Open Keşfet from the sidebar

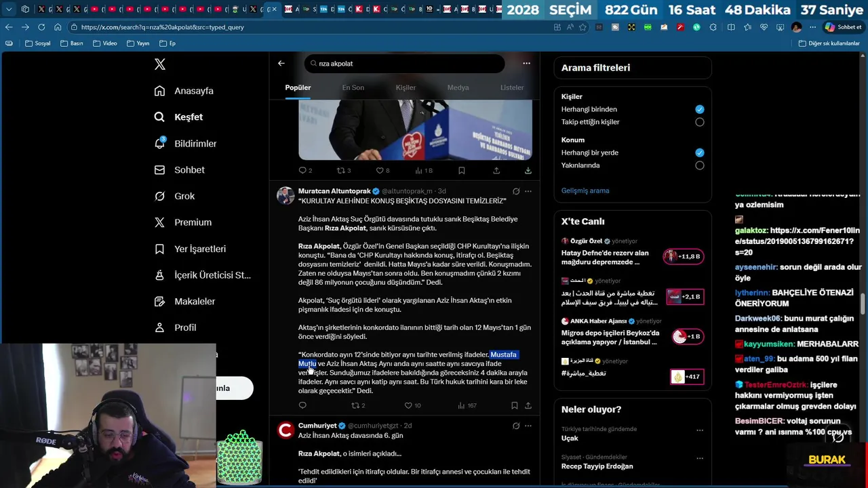click(x=178, y=117)
